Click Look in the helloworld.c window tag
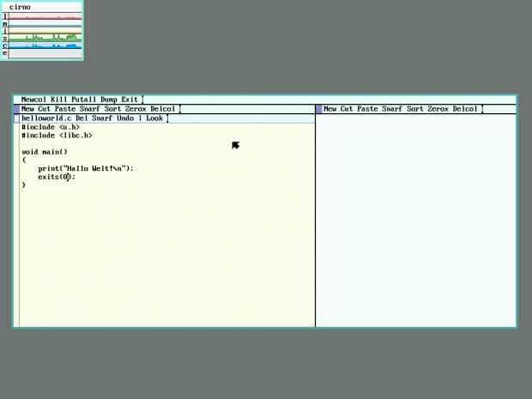Viewport: 532px width, 399px height. 154,118
